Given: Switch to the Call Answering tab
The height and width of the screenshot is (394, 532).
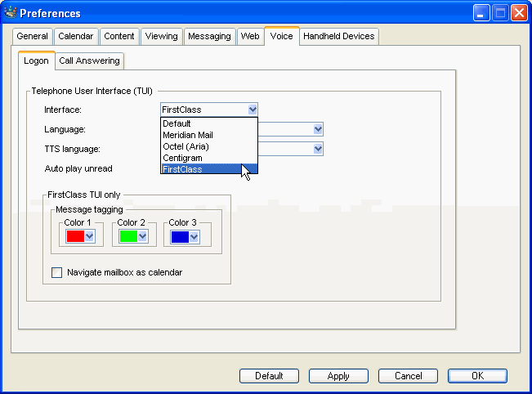Looking at the screenshot, I should click(89, 60).
